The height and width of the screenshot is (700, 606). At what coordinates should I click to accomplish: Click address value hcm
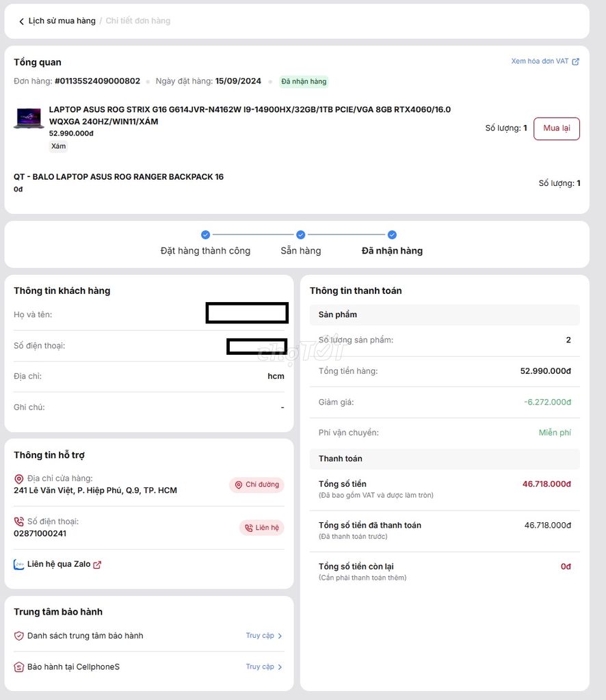pyautogui.click(x=276, y=377)
